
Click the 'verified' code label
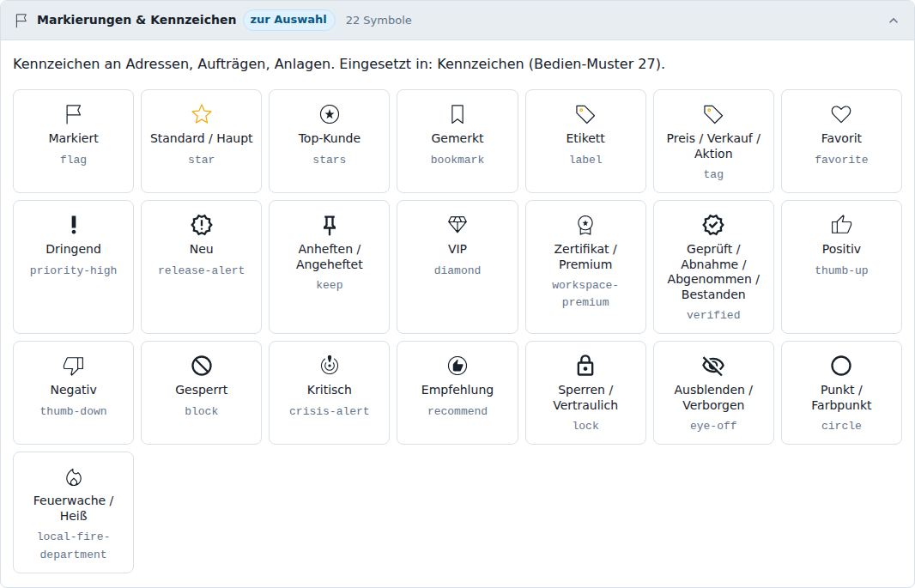coord(713,314)
